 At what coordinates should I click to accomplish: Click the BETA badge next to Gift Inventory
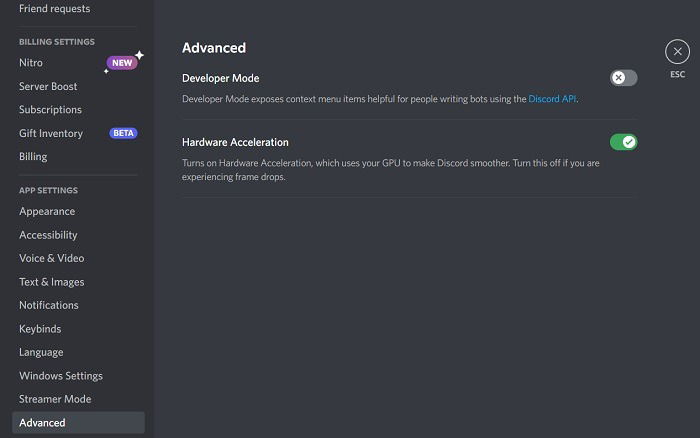point(123,133)
